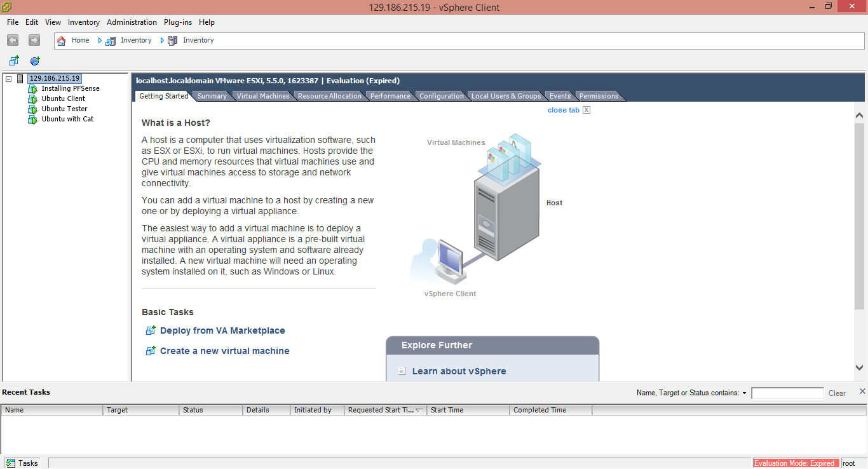Click the scroll down arrow of content pane
Screen dimensions: 868x469
[x=859, y=367]
